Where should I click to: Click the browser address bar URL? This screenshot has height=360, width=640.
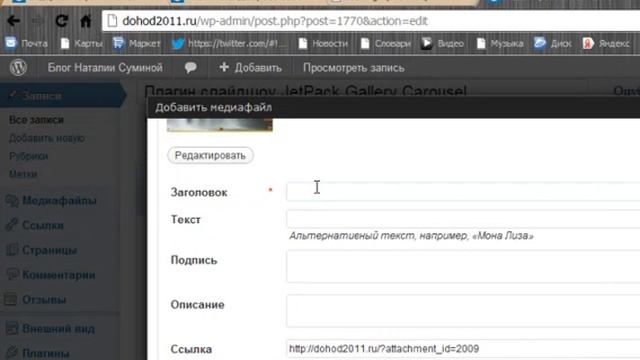click(275, 21)
